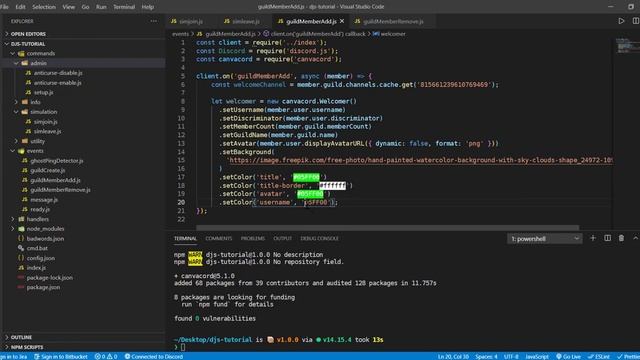Click Go Live in status bar
640x360 pixels.
click(568, 356)
